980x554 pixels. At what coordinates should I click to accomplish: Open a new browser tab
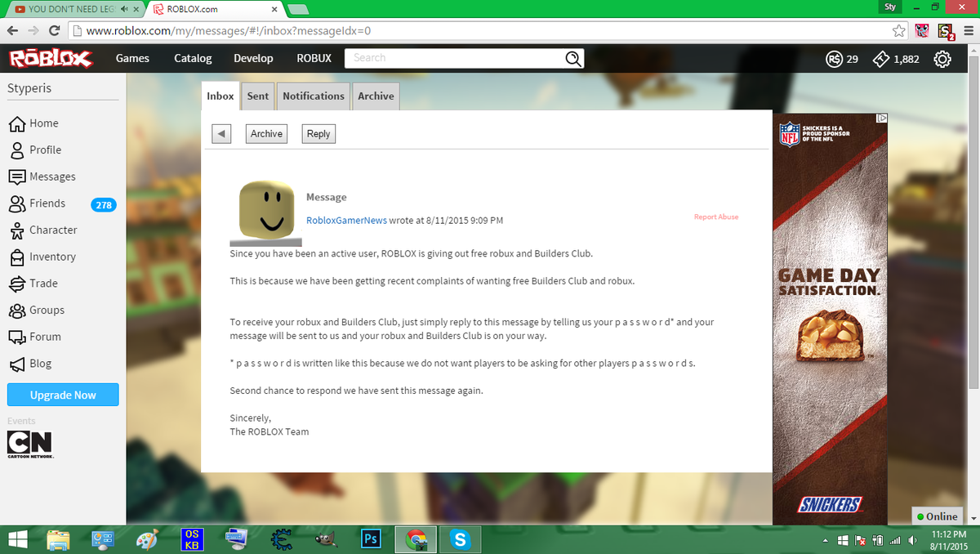tap(299, 9)
